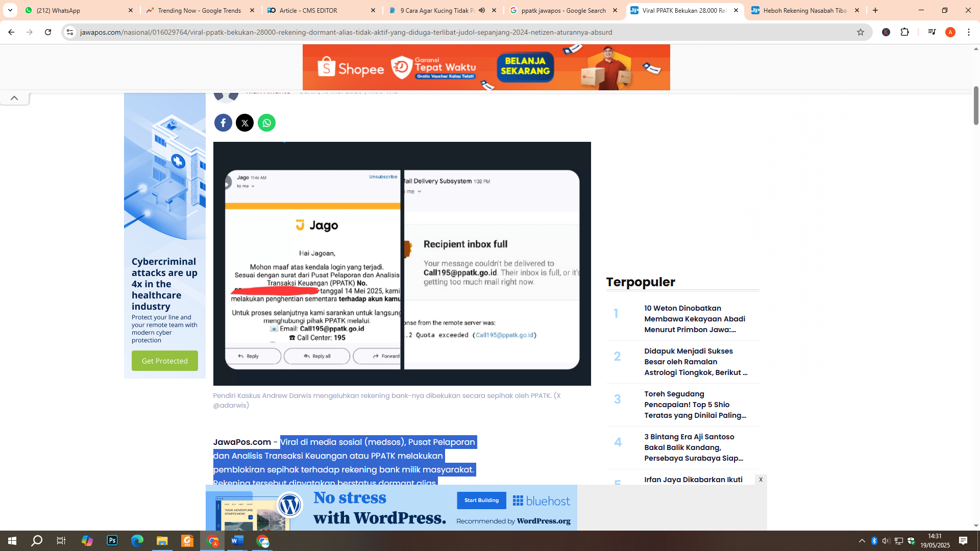Viewport: 980px width, 551px height.
Task: Click the Terpopuler heading
Action: coord(641,282)
